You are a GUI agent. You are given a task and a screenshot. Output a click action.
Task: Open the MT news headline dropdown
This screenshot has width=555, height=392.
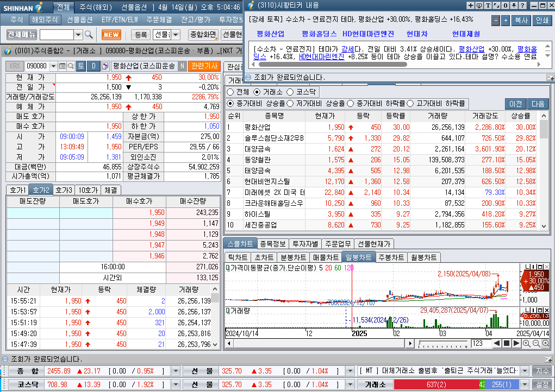(x=525, y=371)
